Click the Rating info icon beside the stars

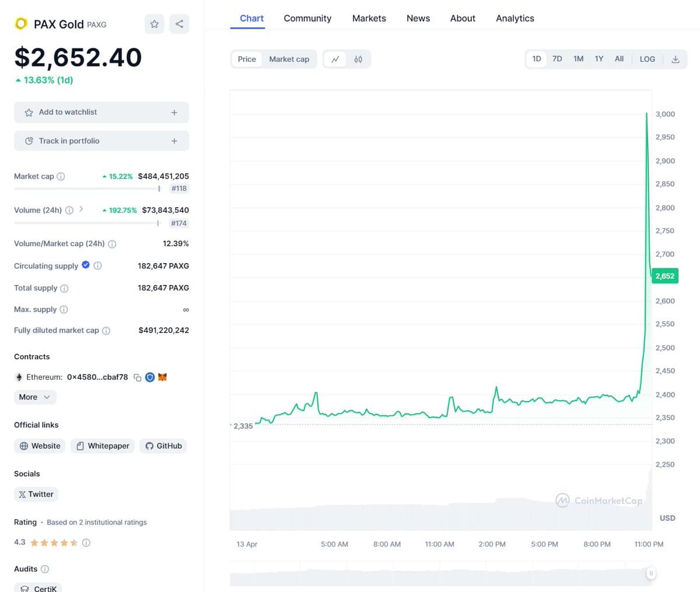point(86,542)
